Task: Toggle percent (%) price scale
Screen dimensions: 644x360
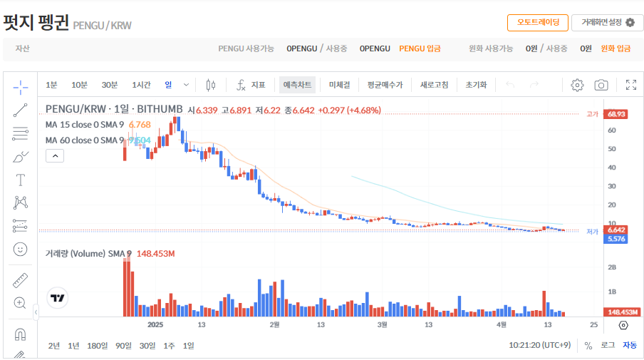Action: 588,346
